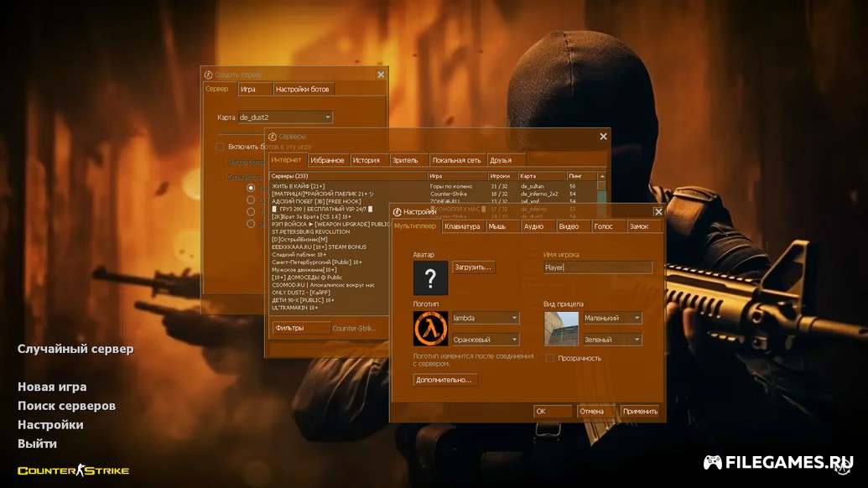Open the logo color dropdown showing Оранжевый
Viewport: 868px width, 488px height.
pos(486,339)
